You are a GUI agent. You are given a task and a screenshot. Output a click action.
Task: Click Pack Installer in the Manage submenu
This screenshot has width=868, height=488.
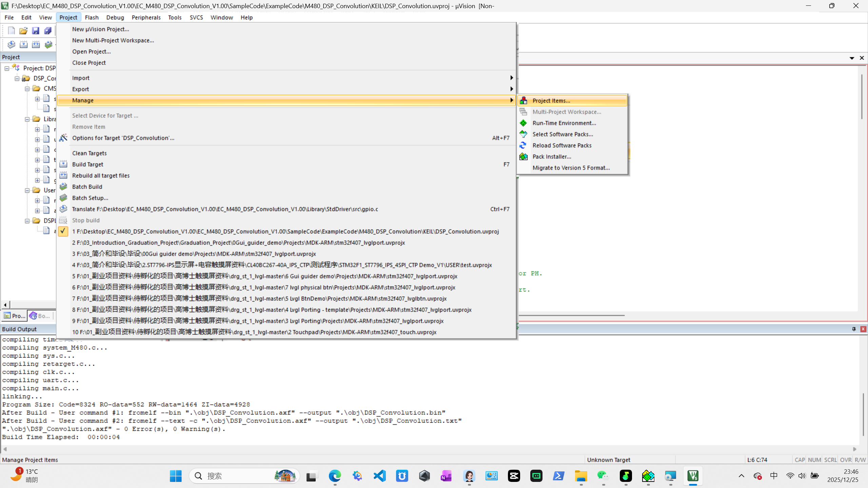[552, 157]
